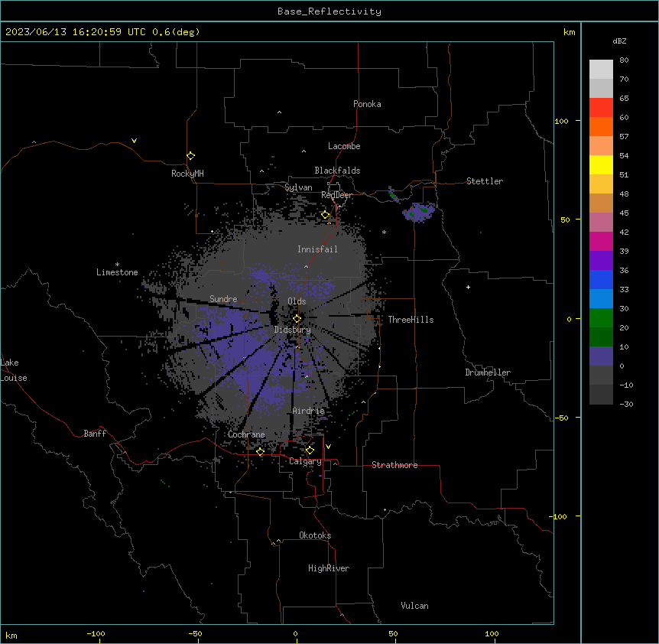
Task: Click the Sylvan label
Action: (298, 187)
